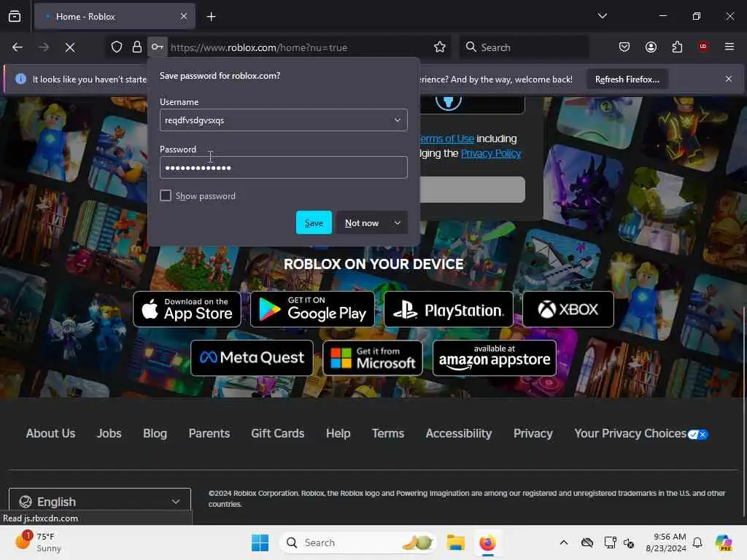Open the List all tabs chevron
Viewport: 747px width, 560px height.
coord(602,16)
